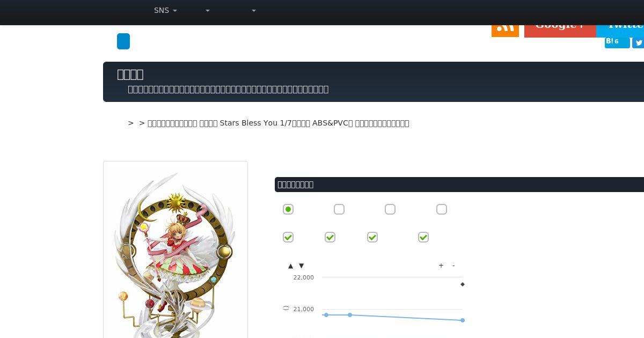Click the 21,000 axis label
The height and width of the screenshot is (338, 644).
coord(304,309)
